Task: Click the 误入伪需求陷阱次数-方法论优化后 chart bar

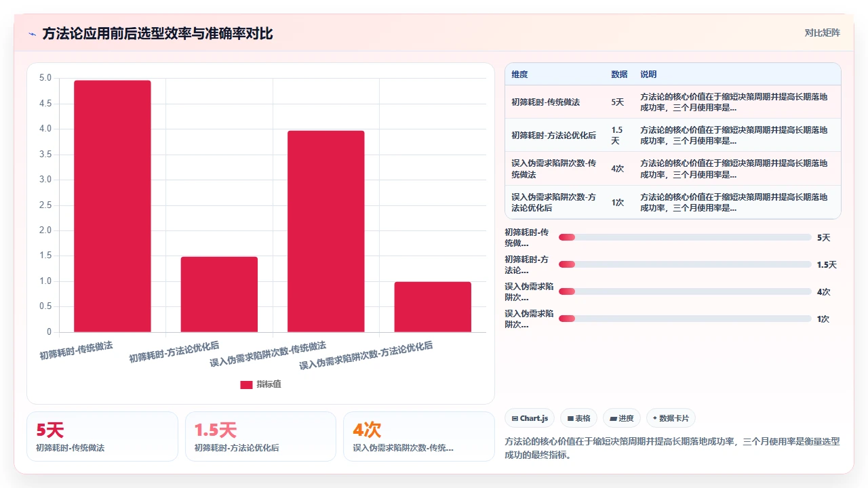Action: pyautogui.click(x=433, y=307)
